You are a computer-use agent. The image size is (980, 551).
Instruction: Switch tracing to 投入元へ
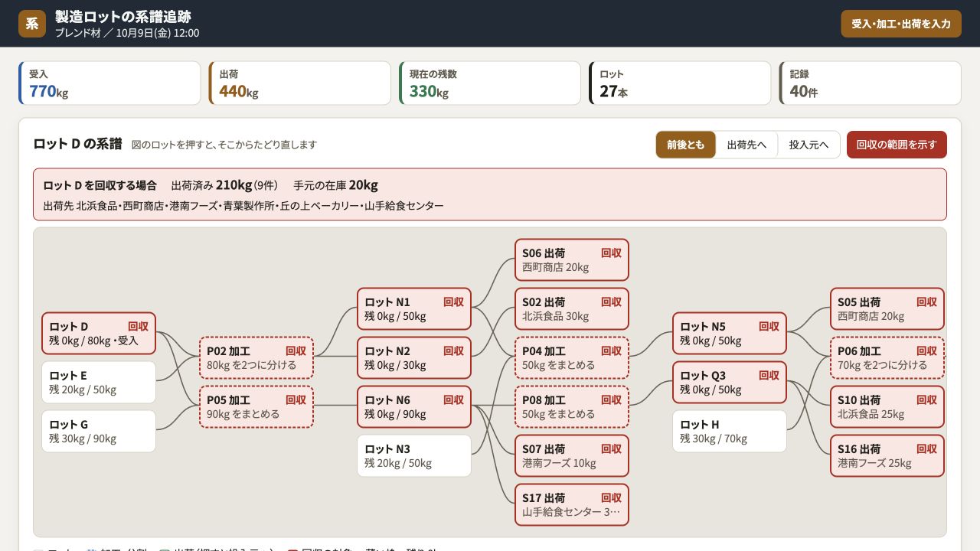[808, 145]
